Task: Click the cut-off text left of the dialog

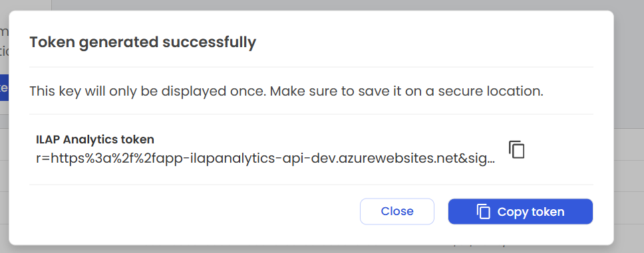Action: [x=4, y=42]
